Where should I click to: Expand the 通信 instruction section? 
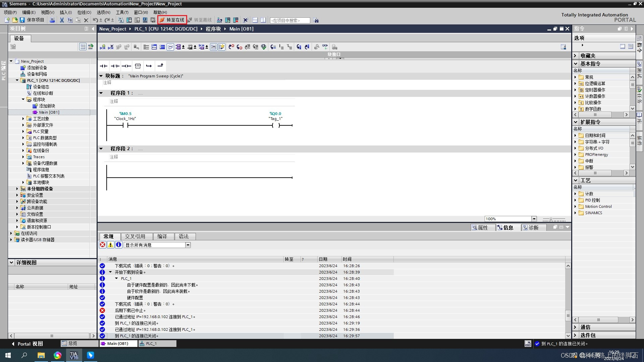(x=575, y=327)
